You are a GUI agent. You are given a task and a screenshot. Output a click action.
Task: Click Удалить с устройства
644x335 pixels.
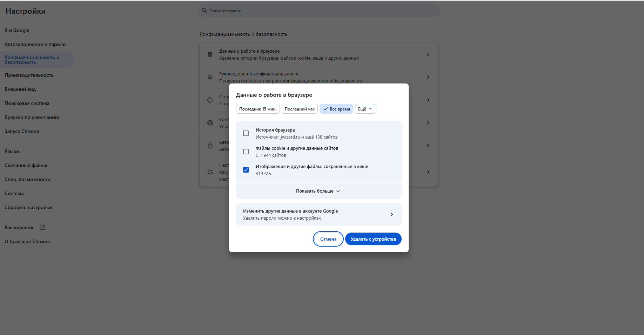[373, 239]
